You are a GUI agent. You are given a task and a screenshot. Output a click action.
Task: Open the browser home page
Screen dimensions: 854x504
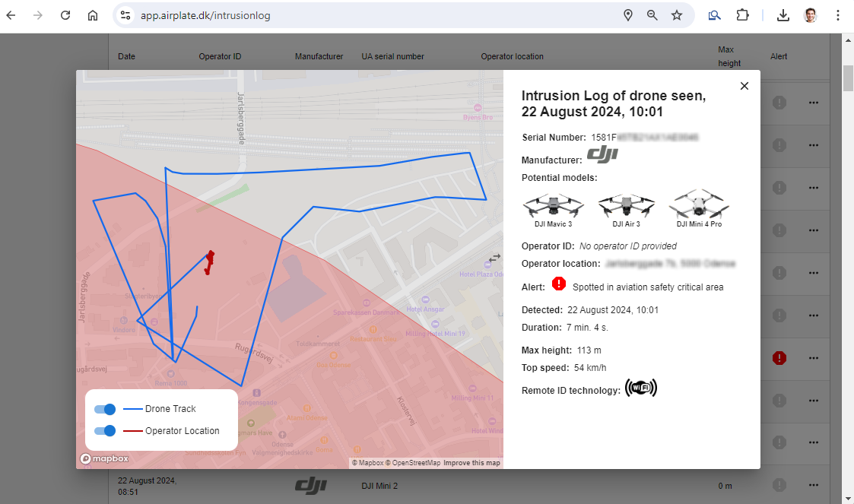tap(93, 15)
